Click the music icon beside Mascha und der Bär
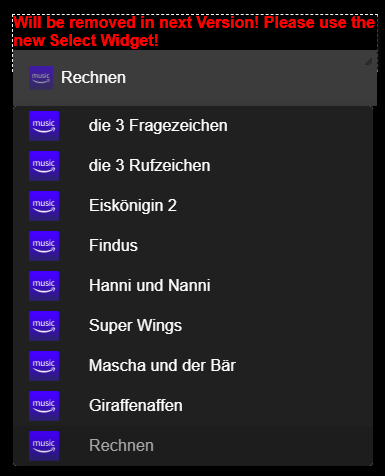Image resolution: width=385 pixels, height=476 pixels. tap(44, 366)
